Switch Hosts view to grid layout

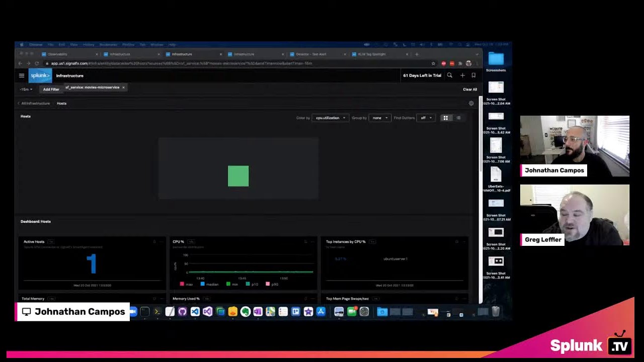pos(445,118)
